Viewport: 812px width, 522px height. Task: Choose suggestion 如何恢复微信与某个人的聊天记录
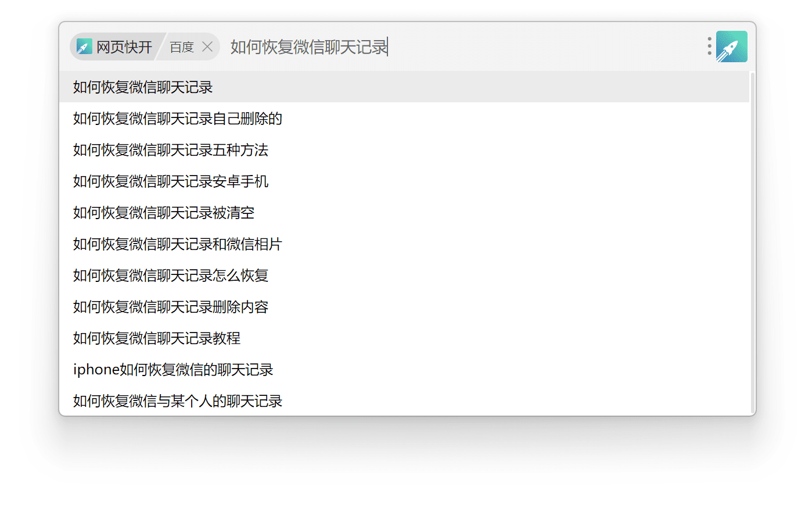click(404, 401)
